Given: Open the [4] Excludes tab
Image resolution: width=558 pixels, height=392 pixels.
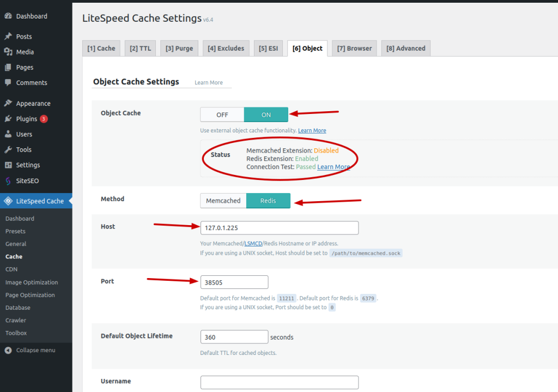Looking at the screenshot, I should click(x=226, y=49).
